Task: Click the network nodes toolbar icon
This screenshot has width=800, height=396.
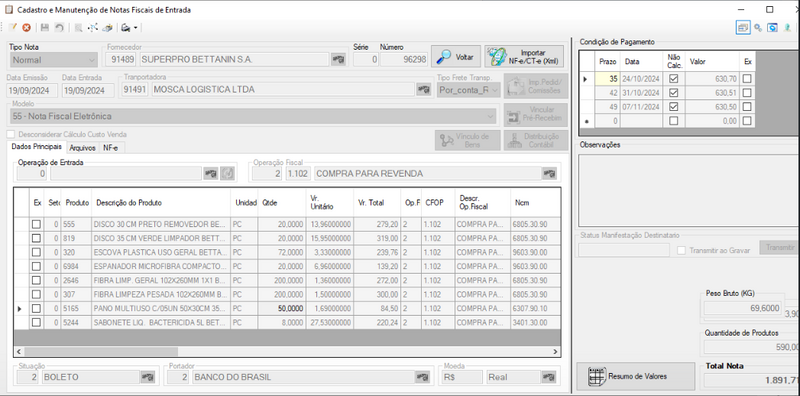Action: [x=93, y=28]
